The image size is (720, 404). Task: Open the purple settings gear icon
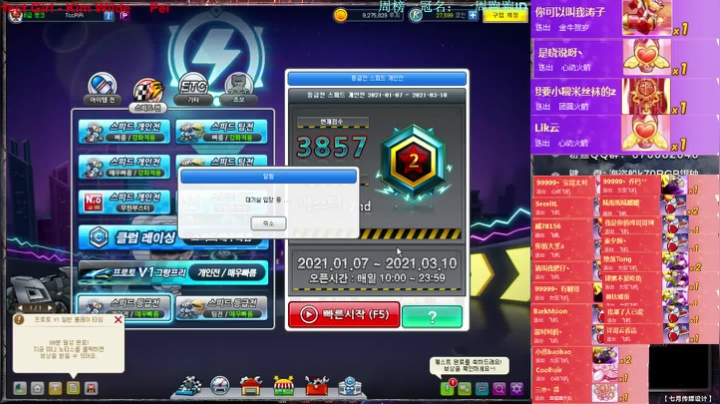click(517, 389)
